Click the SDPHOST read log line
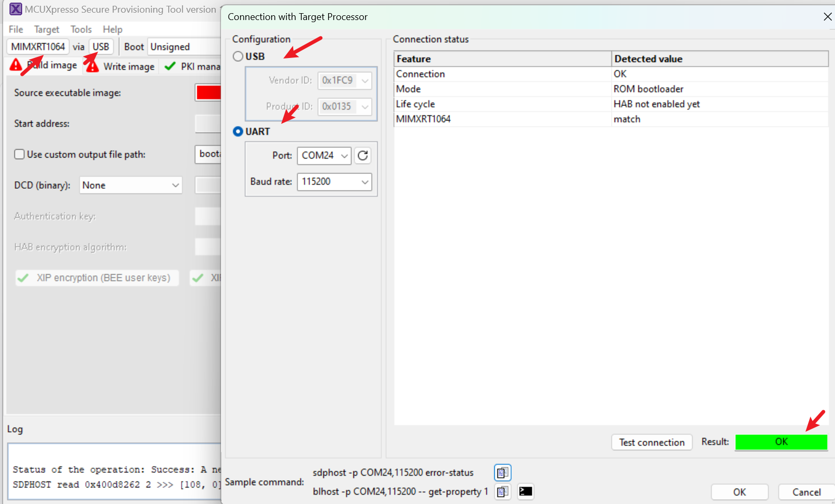 coord(117,484)
